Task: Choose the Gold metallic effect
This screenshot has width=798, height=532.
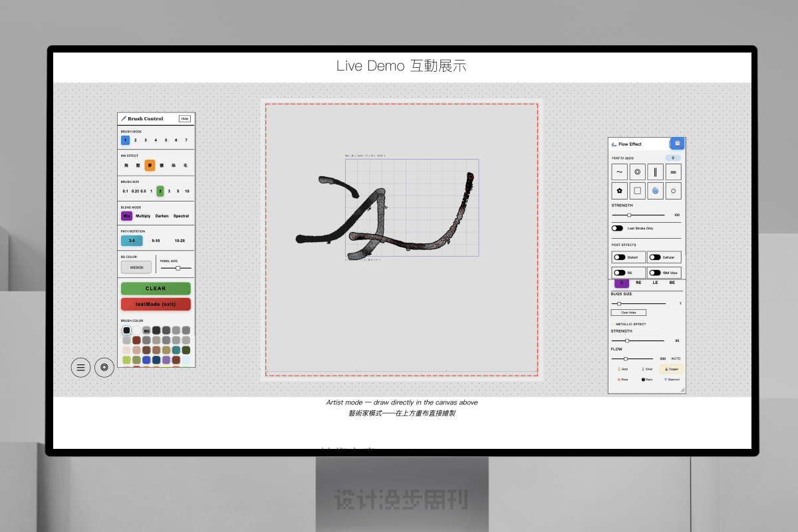Action: pyautogui.click(x=623, y=368)
